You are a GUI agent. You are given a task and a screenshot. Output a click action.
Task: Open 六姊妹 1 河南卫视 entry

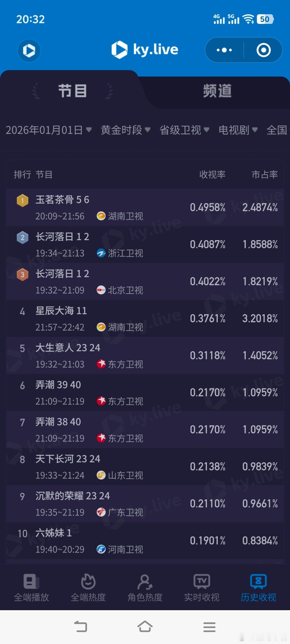(145, 540)
